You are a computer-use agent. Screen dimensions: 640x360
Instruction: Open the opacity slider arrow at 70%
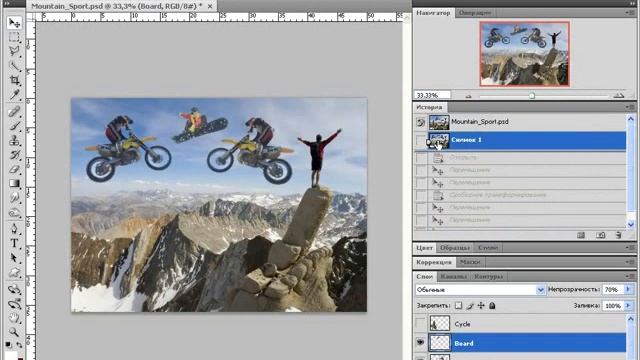click(x=628, y=289)
